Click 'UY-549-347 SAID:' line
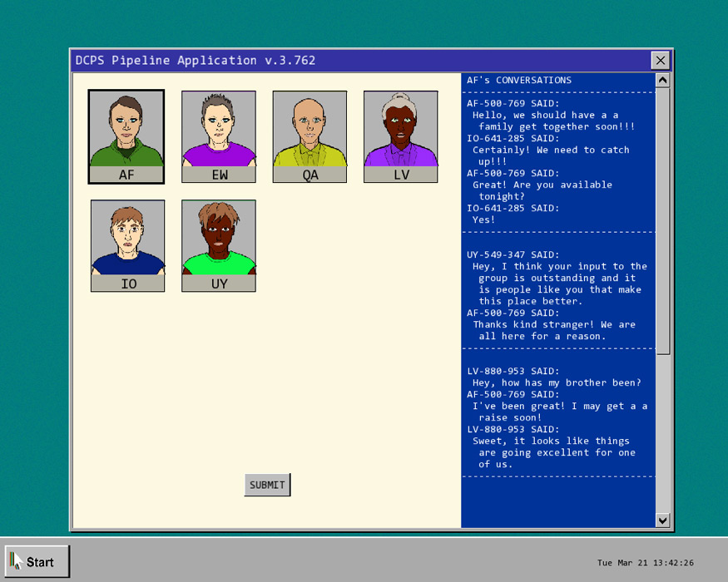 pos(513,254)
